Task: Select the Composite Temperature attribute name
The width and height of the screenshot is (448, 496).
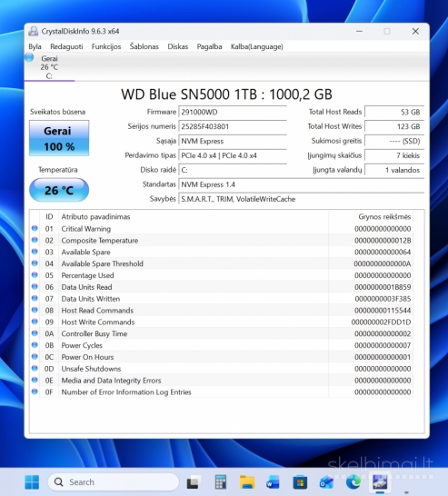Action: 100,241
